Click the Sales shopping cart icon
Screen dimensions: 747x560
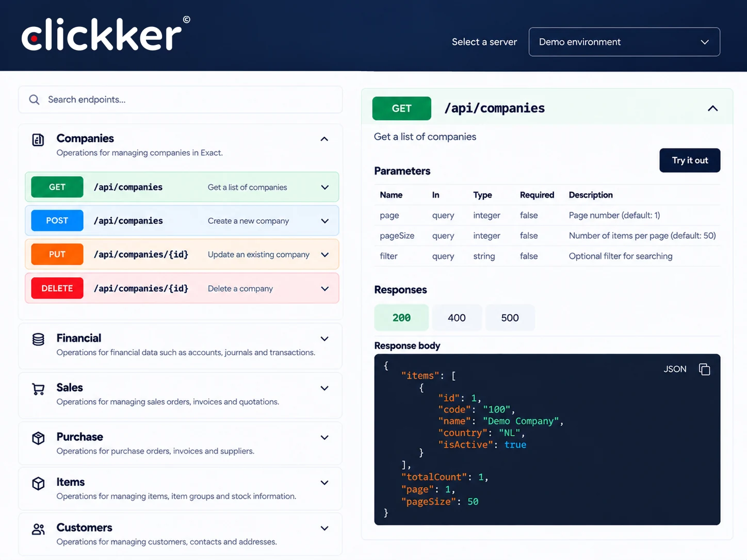pyautogui.click(x=38, y=389)
